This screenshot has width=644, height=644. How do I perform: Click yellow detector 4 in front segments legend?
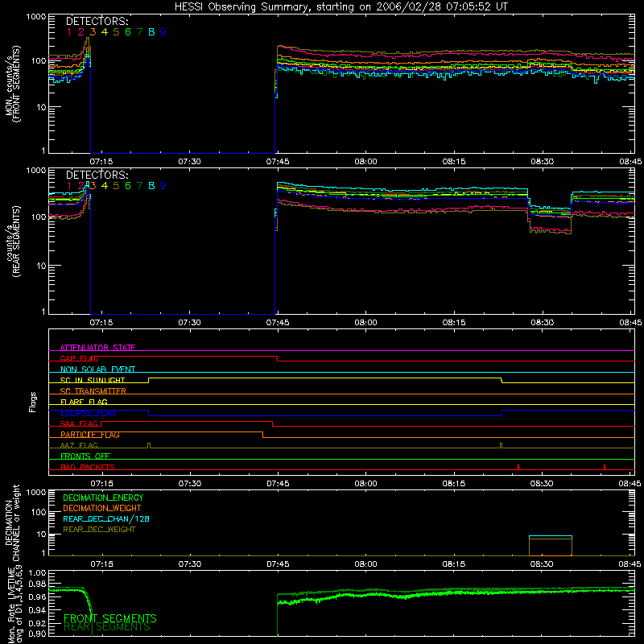tap(105, 32)
